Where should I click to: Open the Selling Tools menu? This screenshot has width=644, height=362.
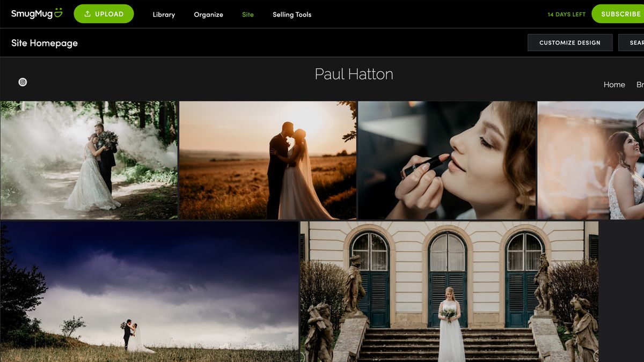click(291, 14)
